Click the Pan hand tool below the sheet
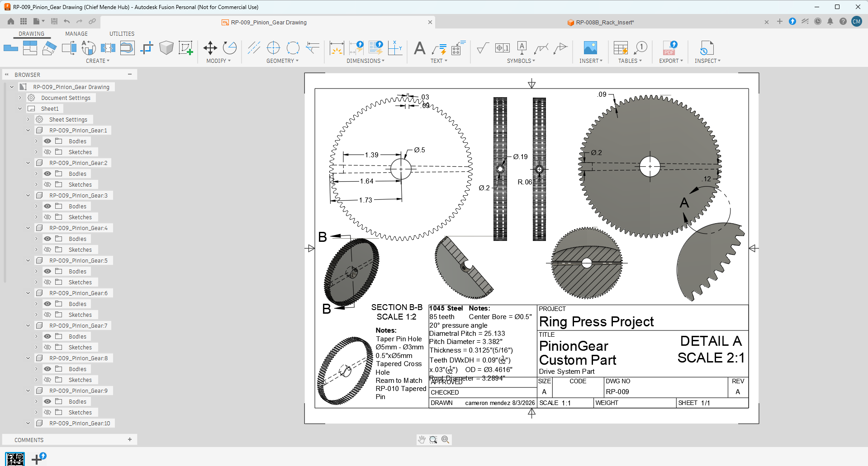868x466 pixels. click(422, 439)
